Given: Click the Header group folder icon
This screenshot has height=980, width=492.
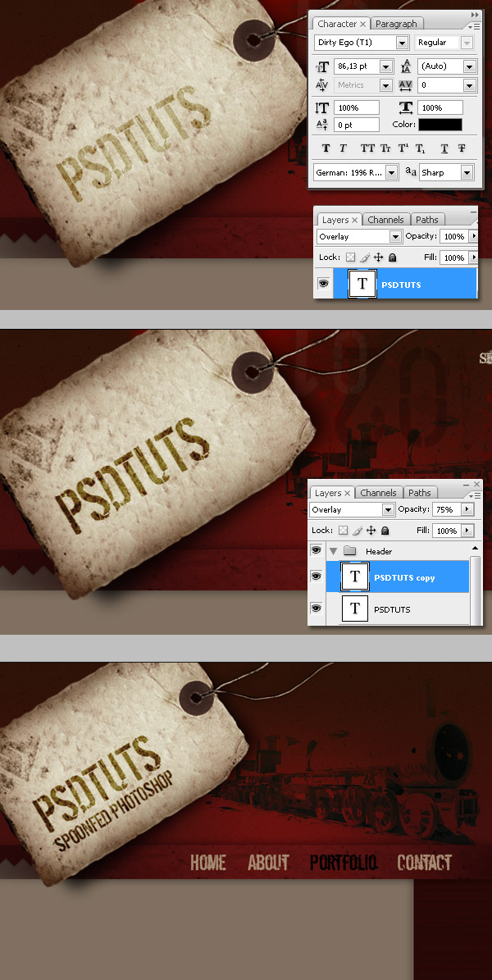Looking at the screenshot, I should 350,550.
